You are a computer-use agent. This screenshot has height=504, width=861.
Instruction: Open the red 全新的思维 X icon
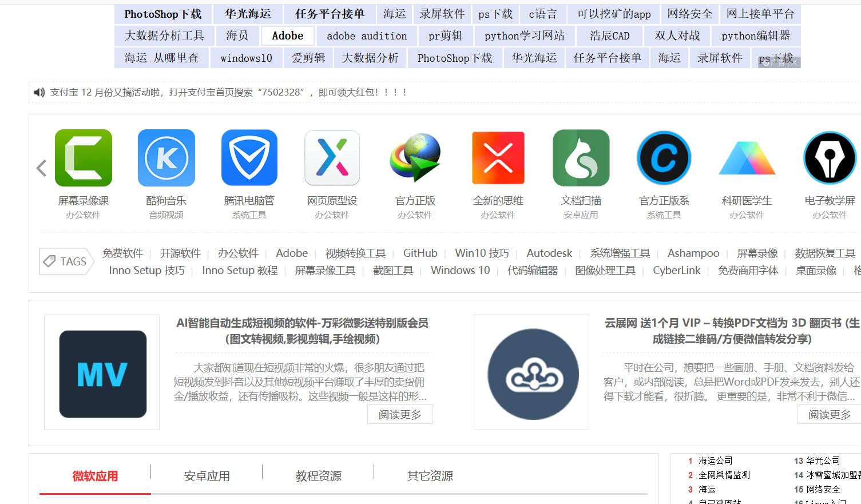pyautogui.click(x=498, y=158)
